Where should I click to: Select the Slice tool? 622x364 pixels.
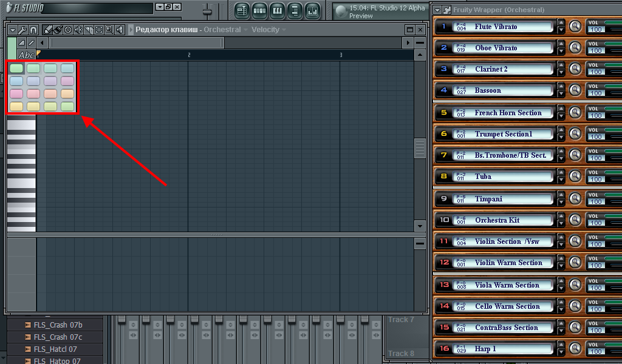click(x=89, y=30)
